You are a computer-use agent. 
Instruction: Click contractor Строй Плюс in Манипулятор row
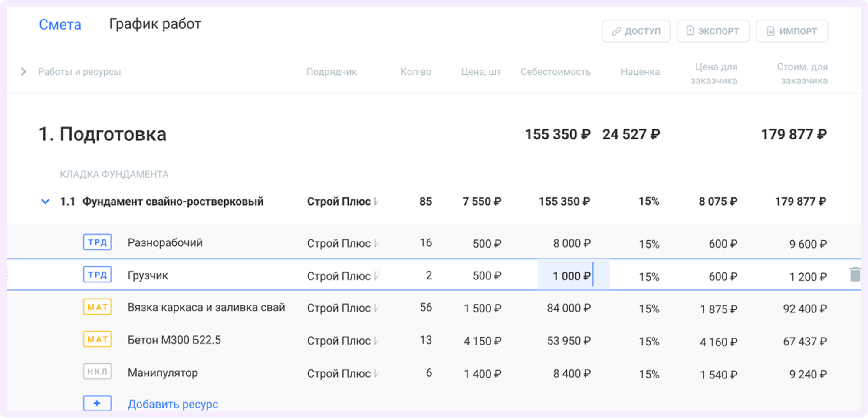point(342,374)
